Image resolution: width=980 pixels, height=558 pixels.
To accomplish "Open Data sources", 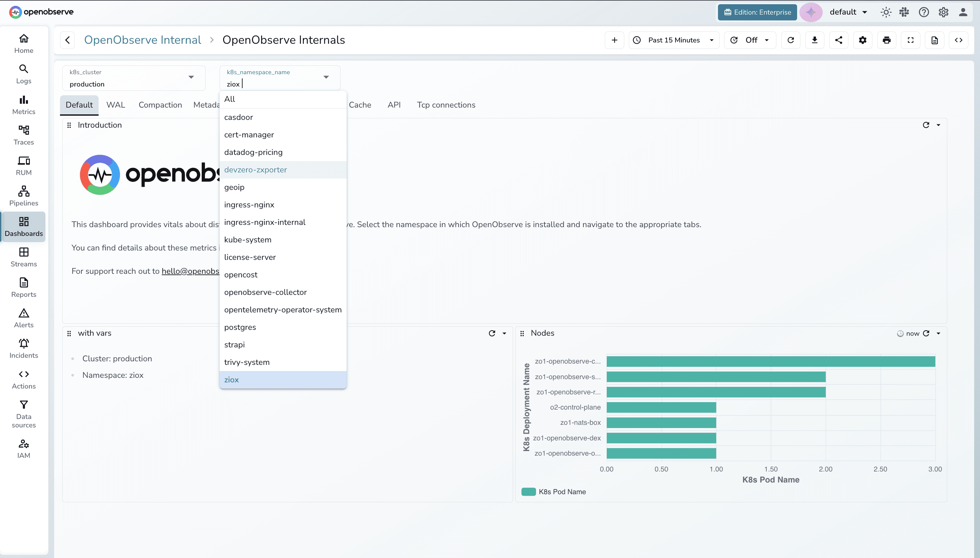I will [24, 414].
